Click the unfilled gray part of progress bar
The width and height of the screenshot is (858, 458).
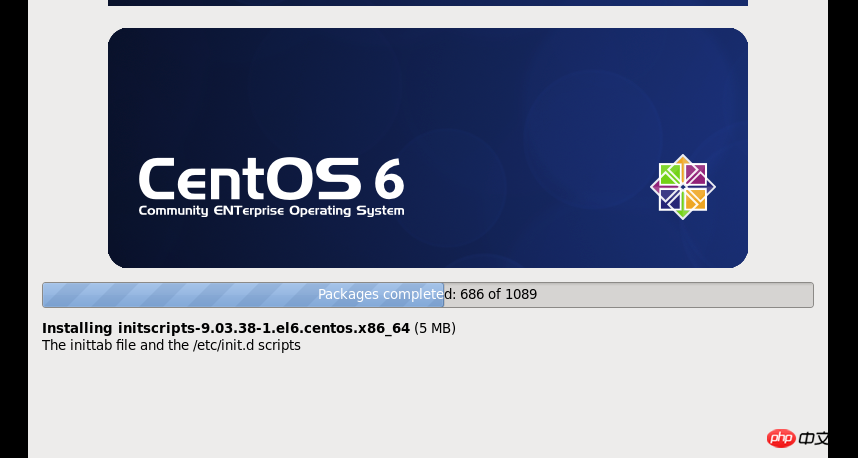coord(680,295)
